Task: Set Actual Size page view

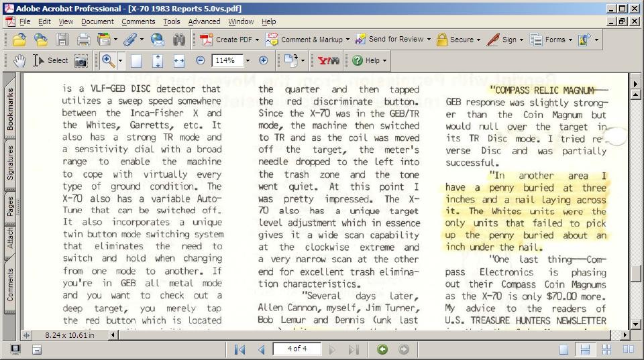Action: point(136,61)
